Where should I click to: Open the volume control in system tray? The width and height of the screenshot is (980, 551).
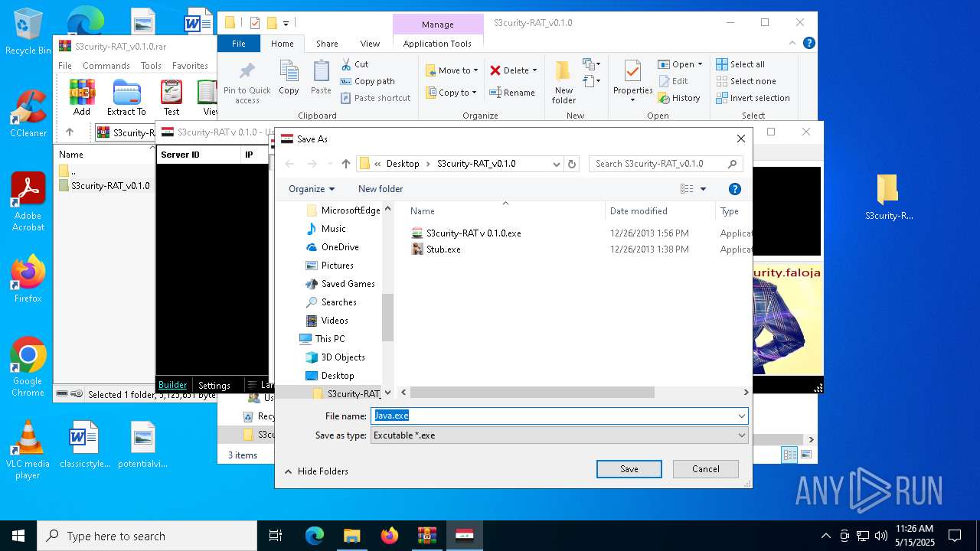(881, 536)
